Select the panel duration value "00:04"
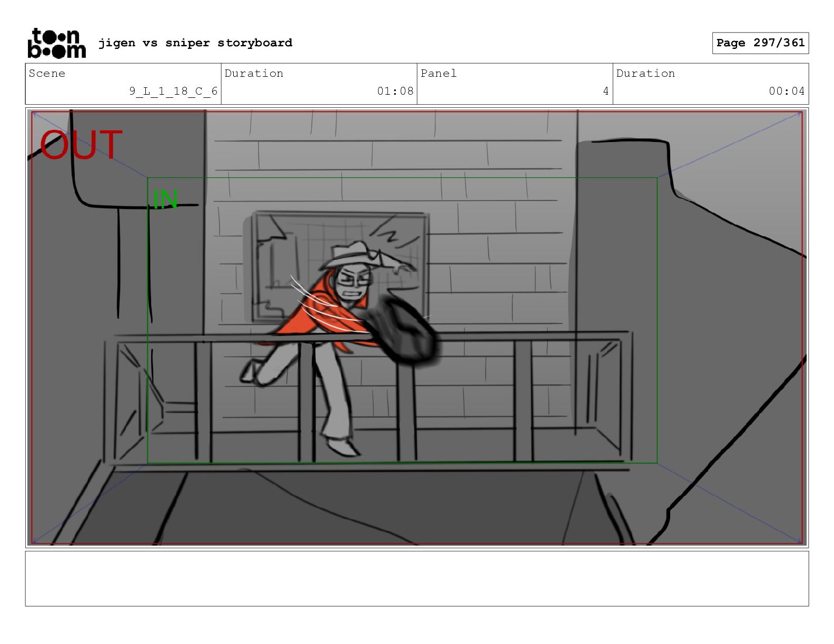This screenshot has width=834, height=644. (x=787, y=91)
